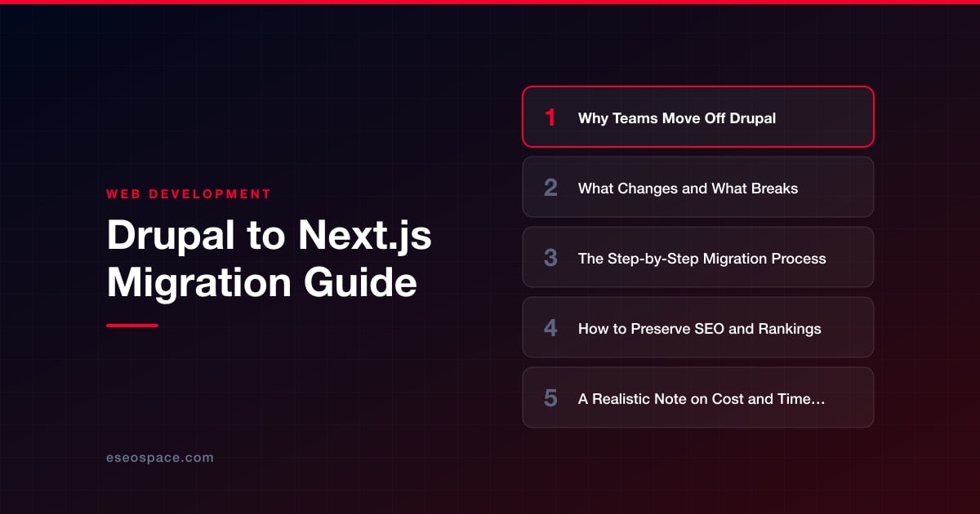Click the 'Drupal to Next.js Migration Guide' title
The image size is (980, 514).
click(x=269, y=259)
